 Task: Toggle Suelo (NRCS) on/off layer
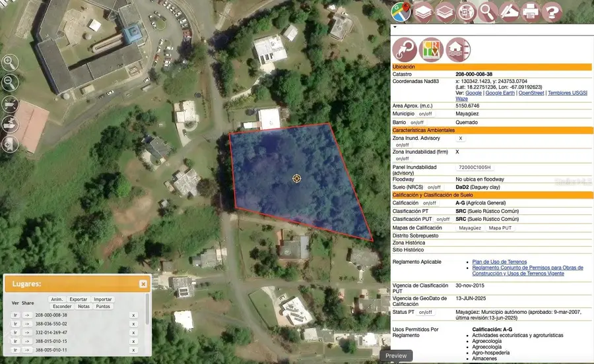pyautogui.click(x=434, y=187)
